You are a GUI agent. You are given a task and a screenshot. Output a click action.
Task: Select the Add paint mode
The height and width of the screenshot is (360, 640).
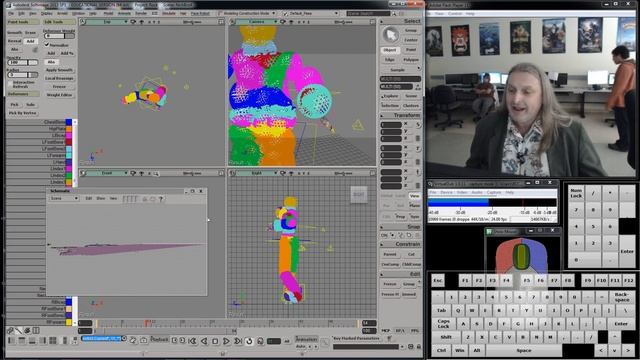30,41
